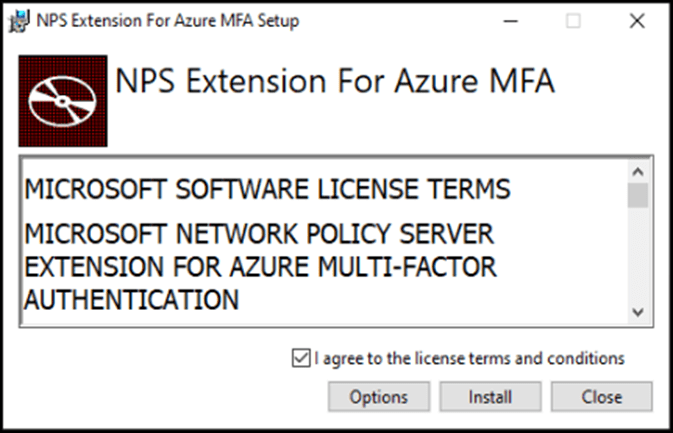Viewport: 673px width, 433px height.
Task: Open the Options button
Action: [x=379, y=397]
